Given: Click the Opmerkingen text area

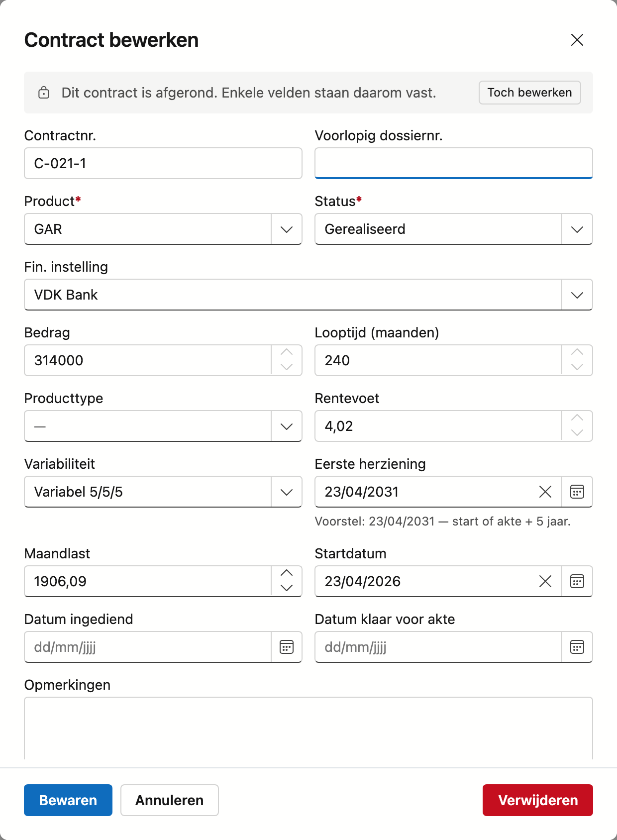Looking at the screenshot, I should click(308, 728).
